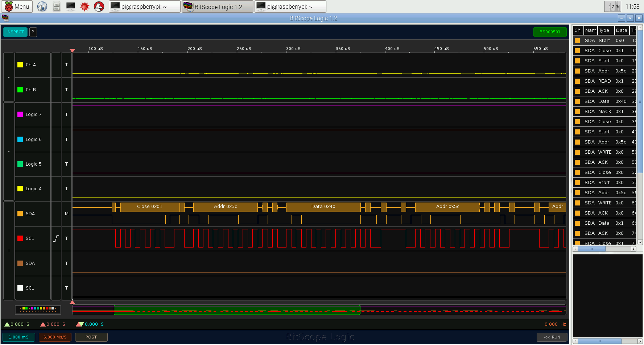Select the magenta Logic 7 channel icon
This screenshot has height=345, width=644.
click(x=20, y=114)
